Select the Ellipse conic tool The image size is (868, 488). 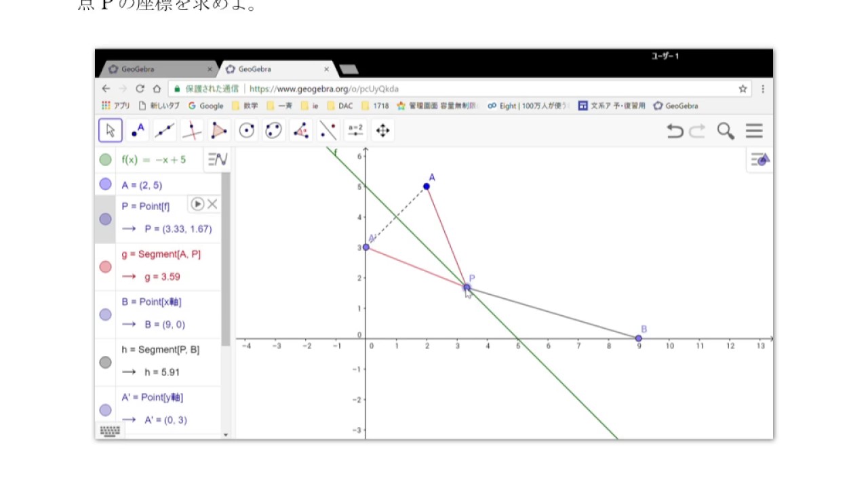pyautogui.click(x=274, y=130)
